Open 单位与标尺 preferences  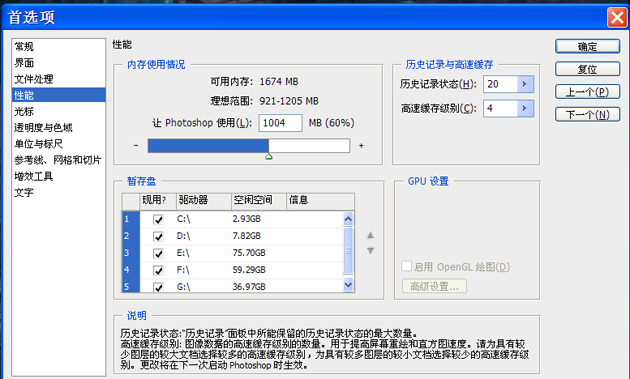click(39, 143)
